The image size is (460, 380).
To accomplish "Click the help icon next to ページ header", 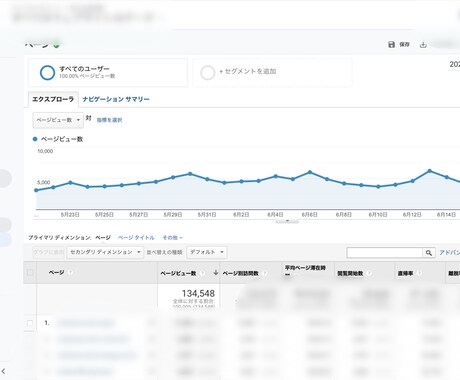I will (x=70, y=273).
